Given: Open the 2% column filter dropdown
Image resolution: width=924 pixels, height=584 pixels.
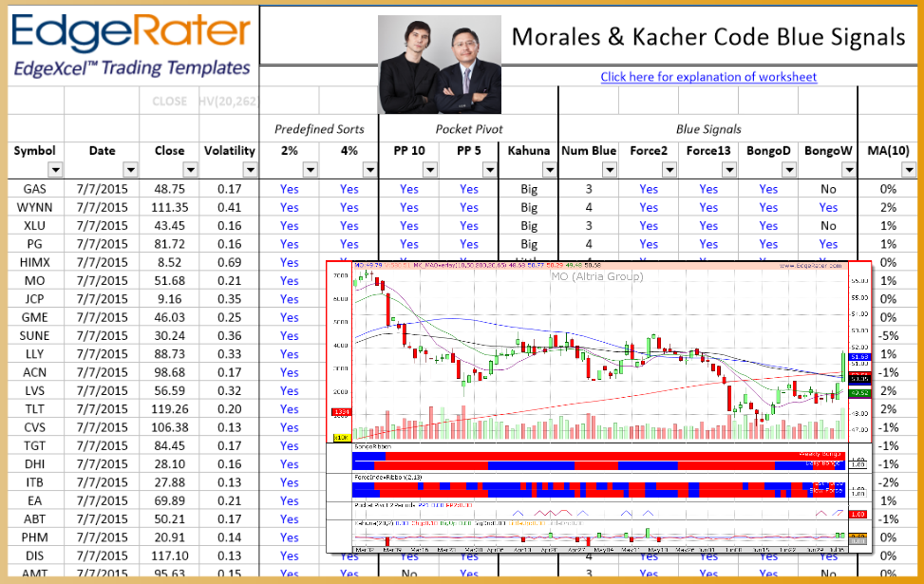Looking at the screenshot, I should [310, 170].
